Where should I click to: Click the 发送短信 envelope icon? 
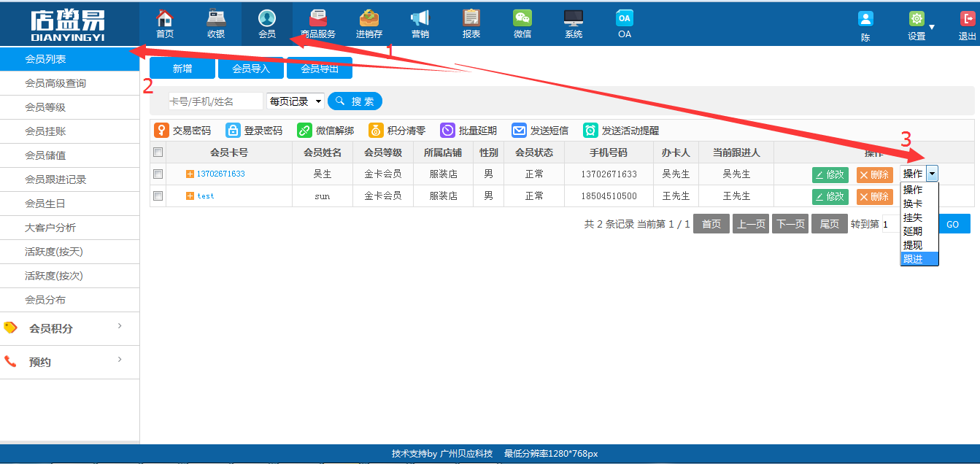(519, 131)
